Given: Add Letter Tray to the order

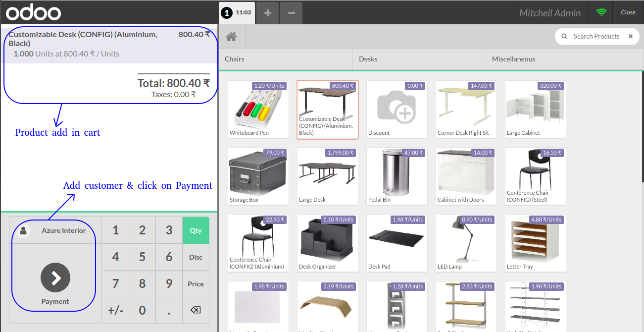Looking at the screenshot, I should click(x=536, y=243).
